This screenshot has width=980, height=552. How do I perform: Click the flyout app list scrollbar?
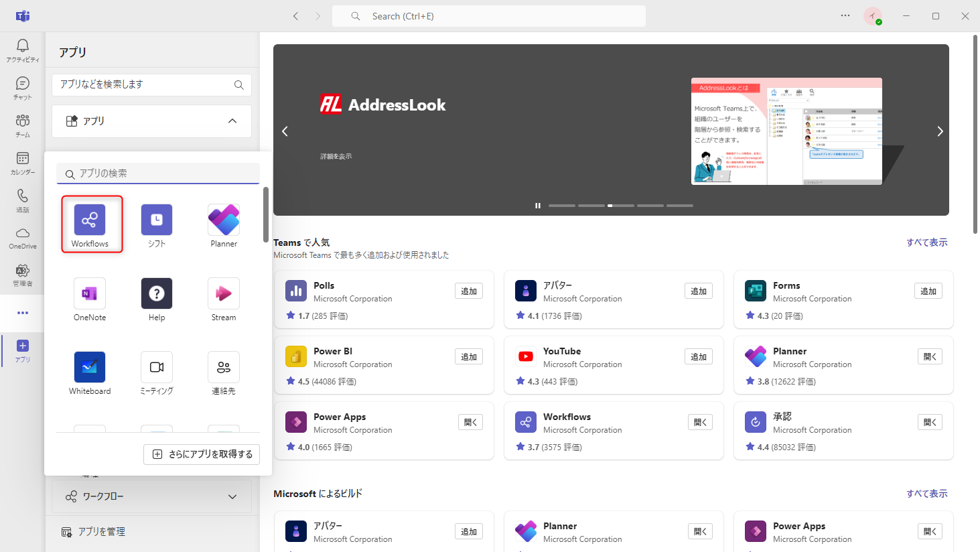(266, 214)
